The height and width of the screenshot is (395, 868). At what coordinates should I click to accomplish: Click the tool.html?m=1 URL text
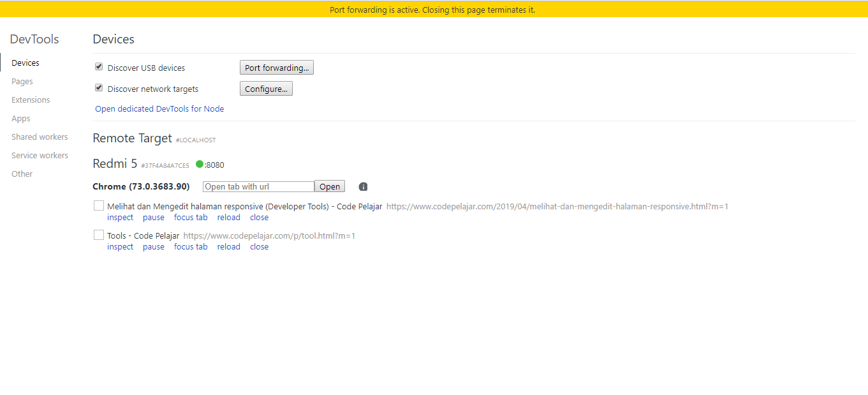269,235
